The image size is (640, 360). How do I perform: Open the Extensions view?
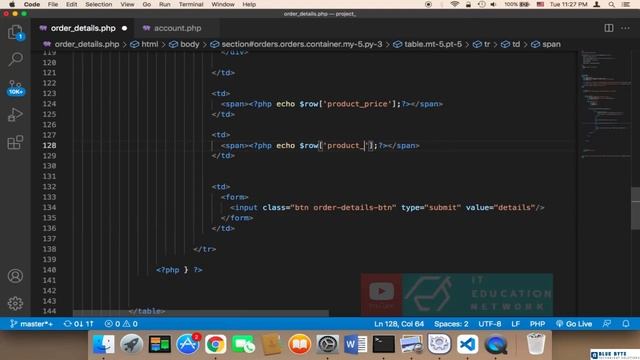tap(15, 142)
